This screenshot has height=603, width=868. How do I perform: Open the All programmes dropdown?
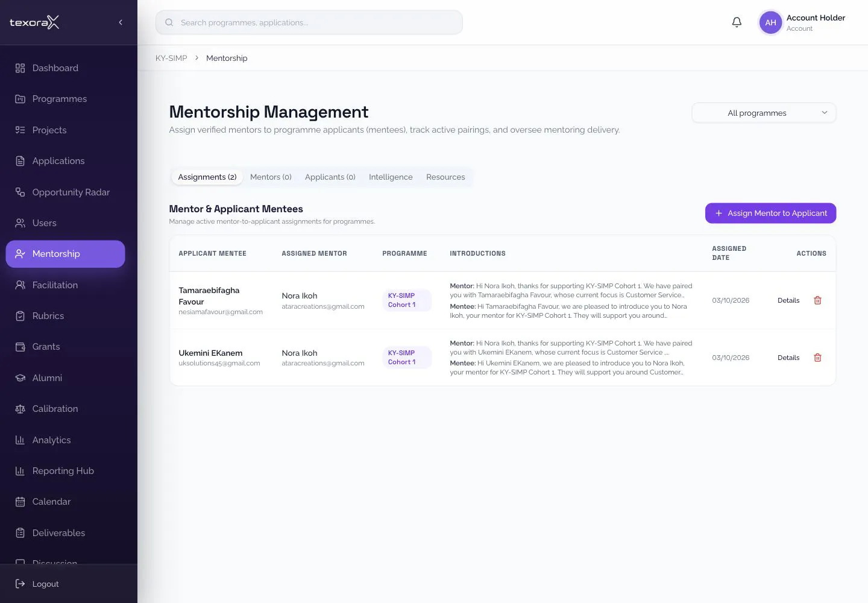(764, 113)
